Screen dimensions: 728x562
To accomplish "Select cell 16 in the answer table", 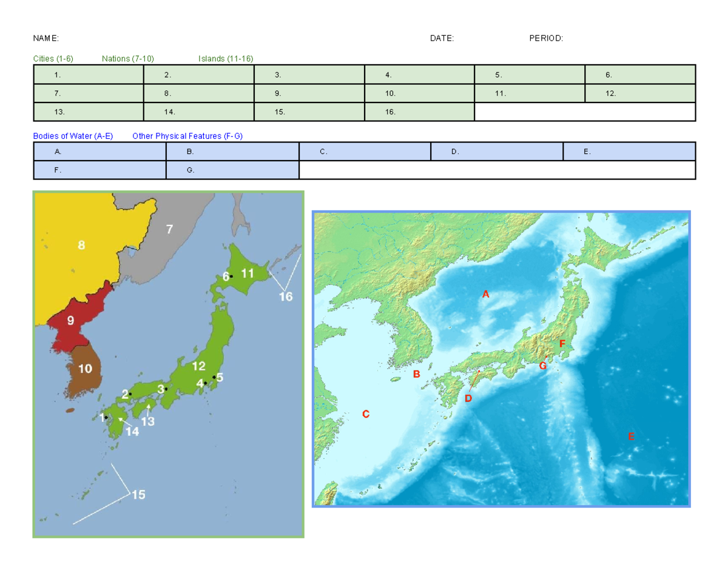I will coord(419,112).
